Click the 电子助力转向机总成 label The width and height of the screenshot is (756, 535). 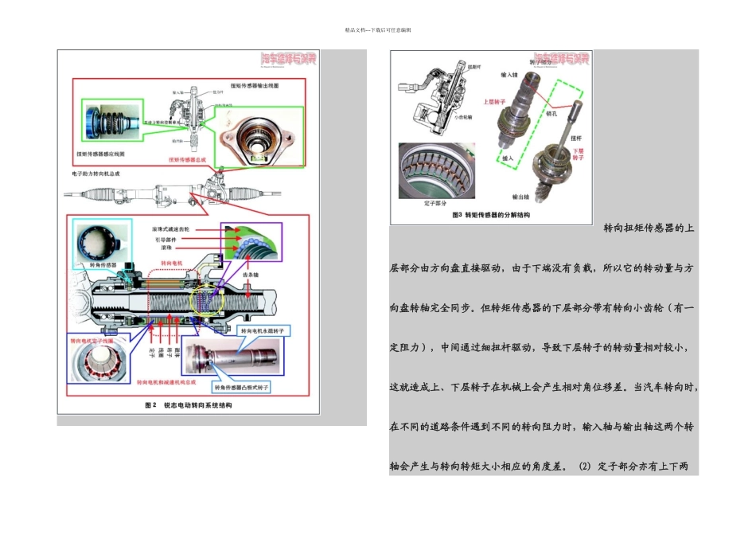click(95, 174)
